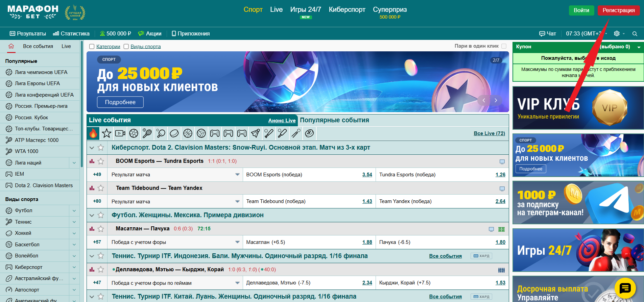This screenshot has width=644, height=302.
Task: Open Результат матча dropdown for BOOM Esports
Action: pos(175,175)
